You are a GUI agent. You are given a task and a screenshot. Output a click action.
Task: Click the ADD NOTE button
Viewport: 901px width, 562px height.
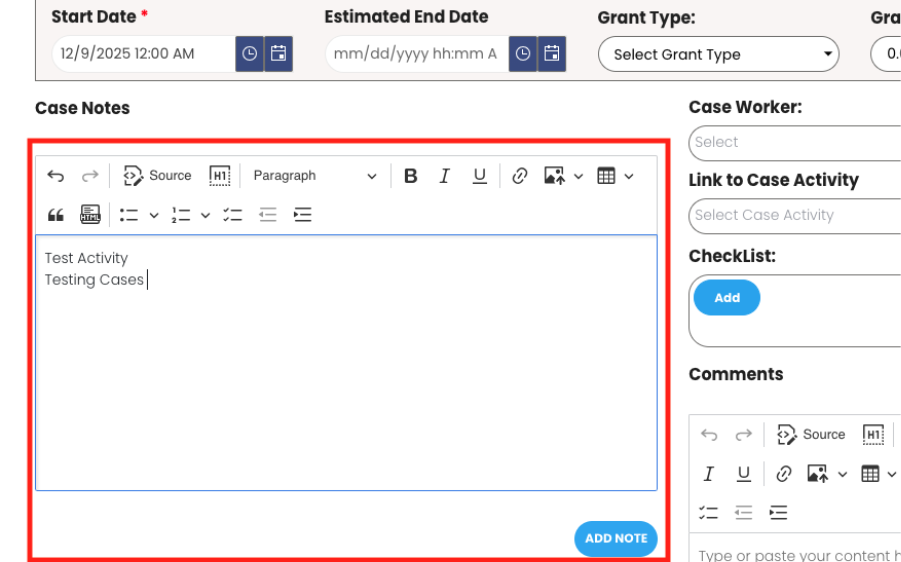pyautogui.click(x=615, y=538)
